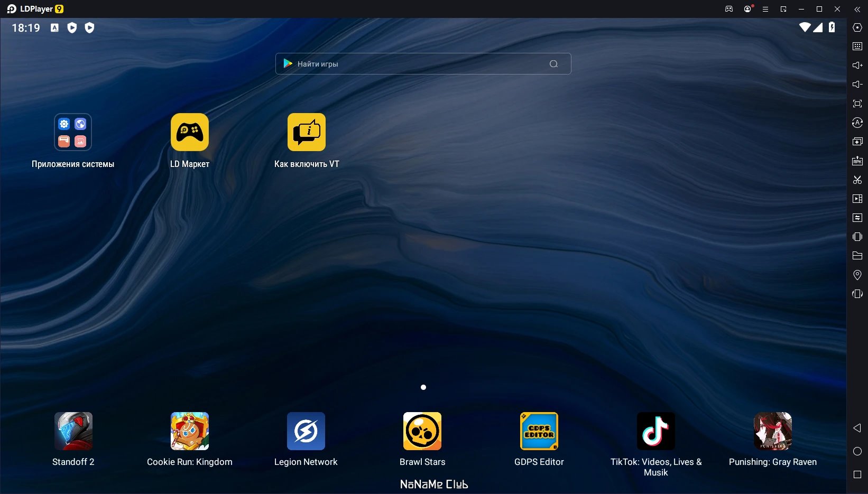Image resolution: width=868 pixels, height=494 pixels.
Task: Tap the Android Home circle button
Action: 857,451
